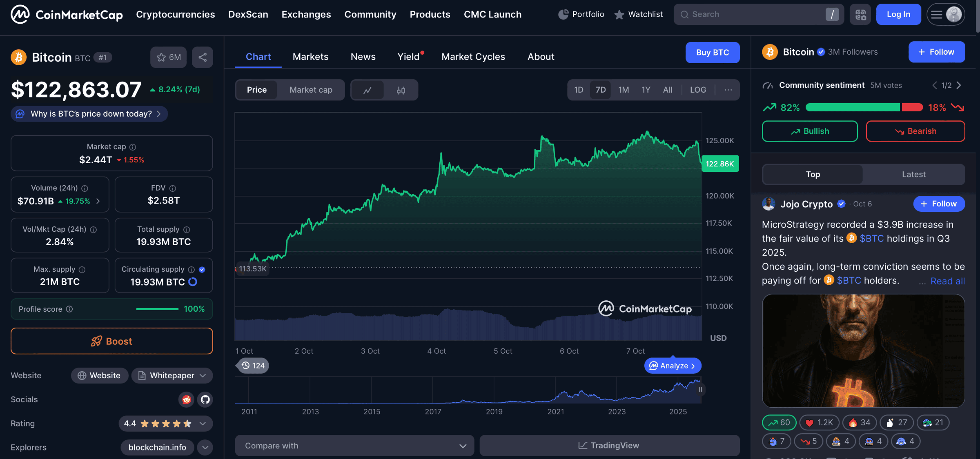Open chart history icon labeled 124
This screenshot has height=459, width=980.
pyautogui.click(x=252, y=366)
